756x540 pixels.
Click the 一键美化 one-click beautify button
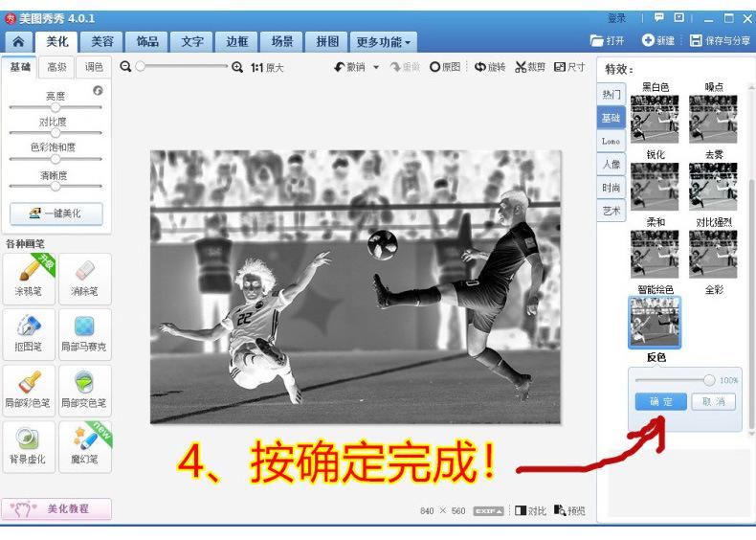tap(56, 214)
